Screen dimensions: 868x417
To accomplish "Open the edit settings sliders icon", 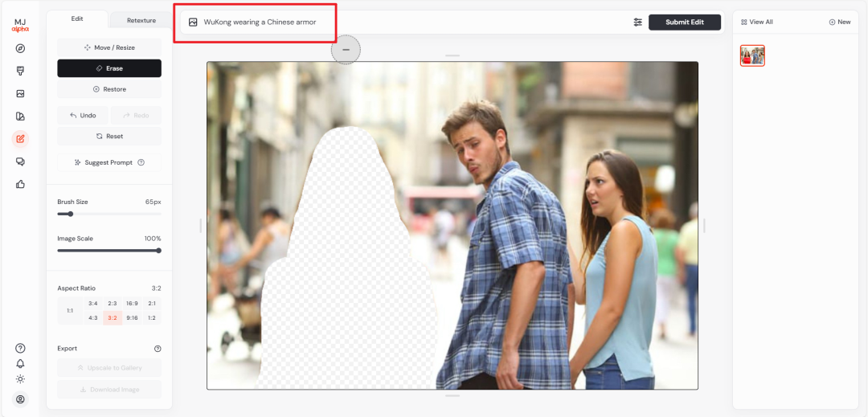I will tap(637, 22).
